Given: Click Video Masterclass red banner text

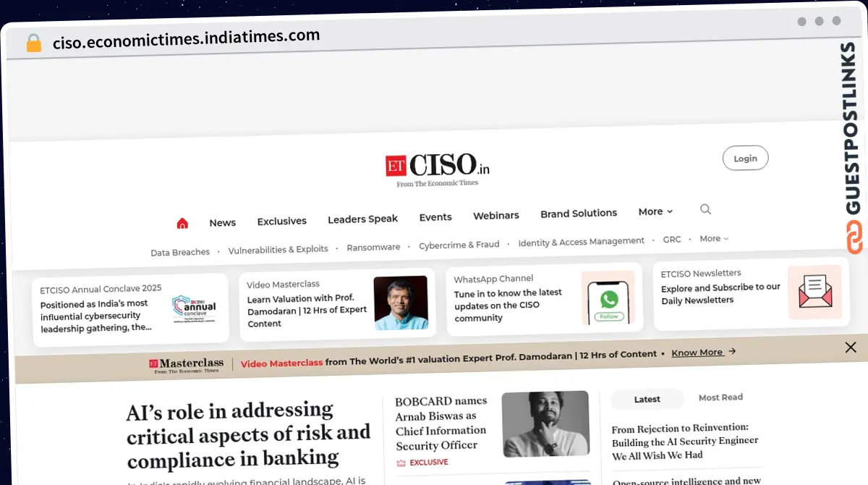Looking at the screenshot, I should [281, 363].
